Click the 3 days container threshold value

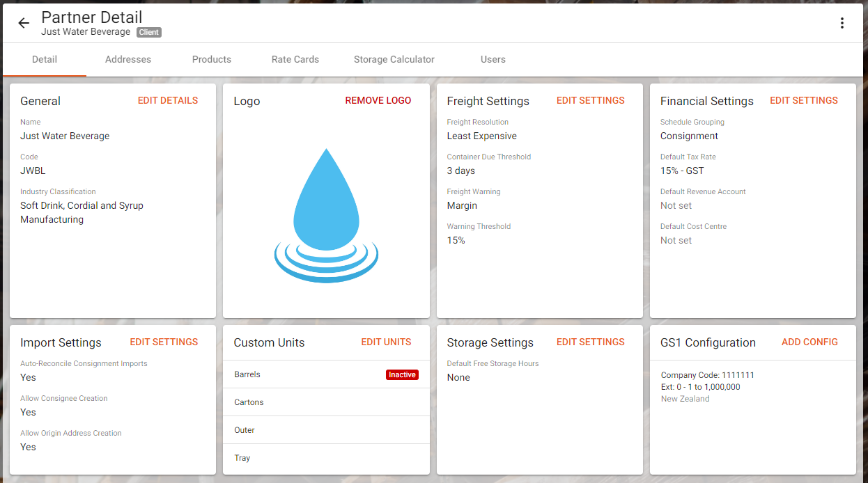[461, 171]
